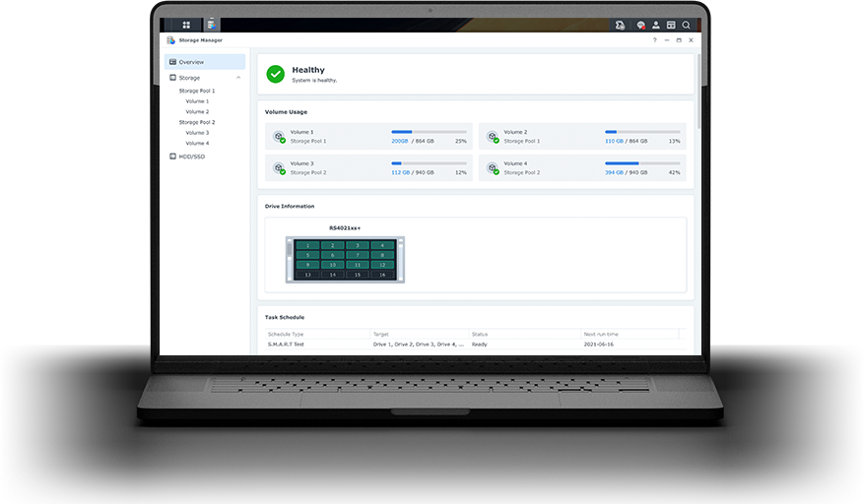This screenshot has height=504, width=864.
Task: Select Storage Pool 1 in tree
Action: click(x=196, y=91)
